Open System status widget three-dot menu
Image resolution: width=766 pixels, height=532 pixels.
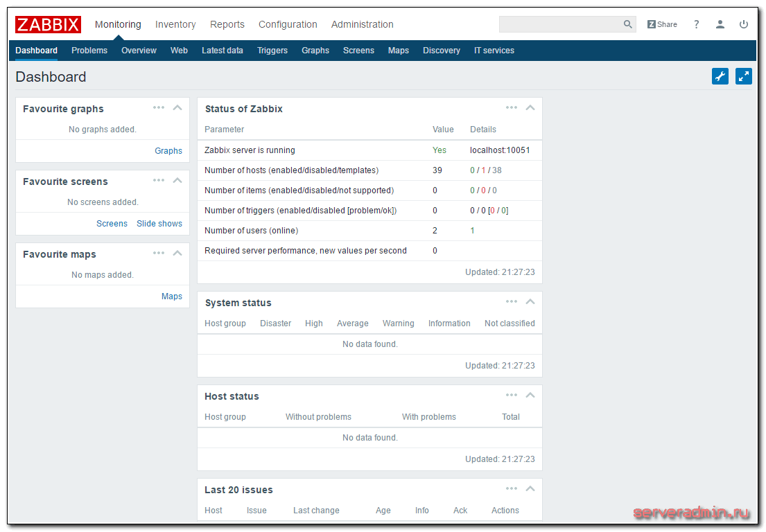point(512,302)
